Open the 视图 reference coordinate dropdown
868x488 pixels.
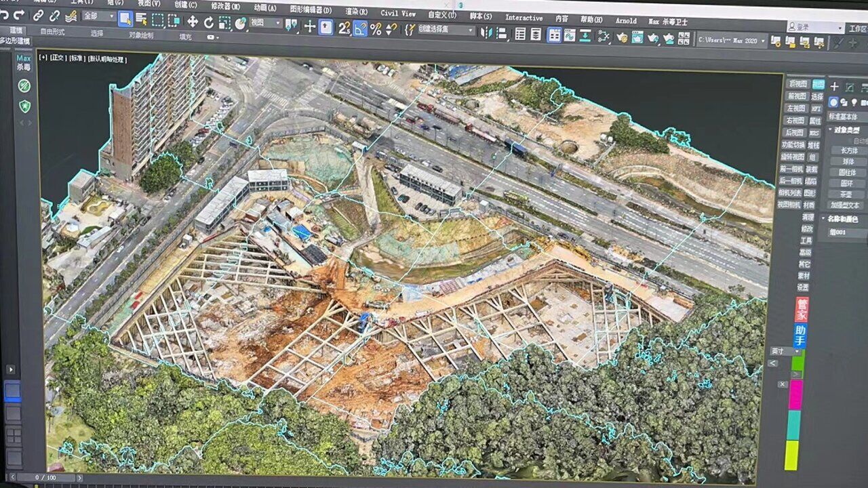point(265,22)
